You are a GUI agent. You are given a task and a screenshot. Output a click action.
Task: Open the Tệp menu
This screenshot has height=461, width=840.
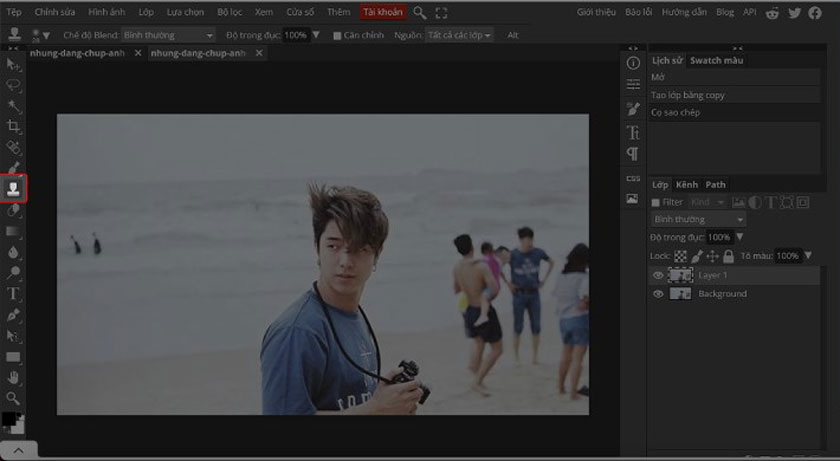click(x=14, y=12)
